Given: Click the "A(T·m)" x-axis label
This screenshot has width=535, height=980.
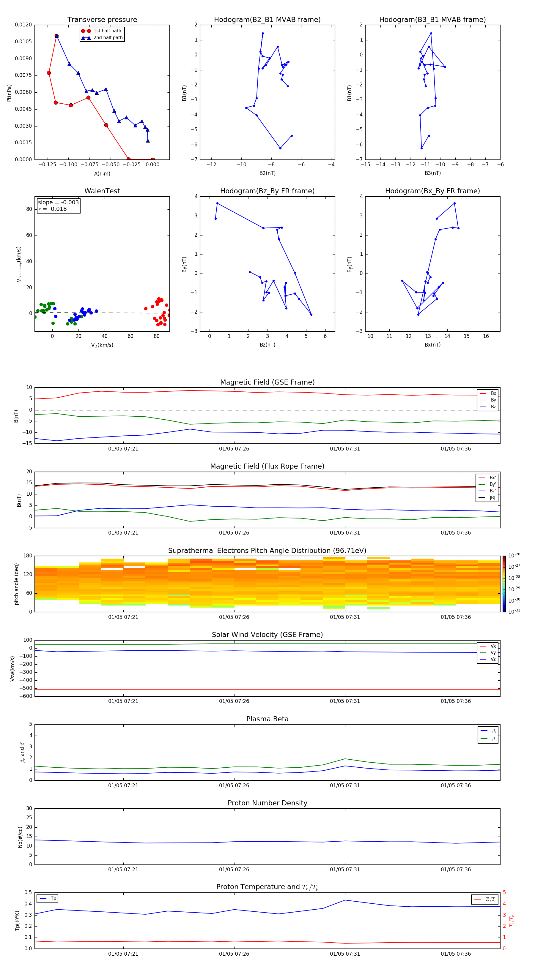Looking at the screenshot, I should tap(102, 173).
